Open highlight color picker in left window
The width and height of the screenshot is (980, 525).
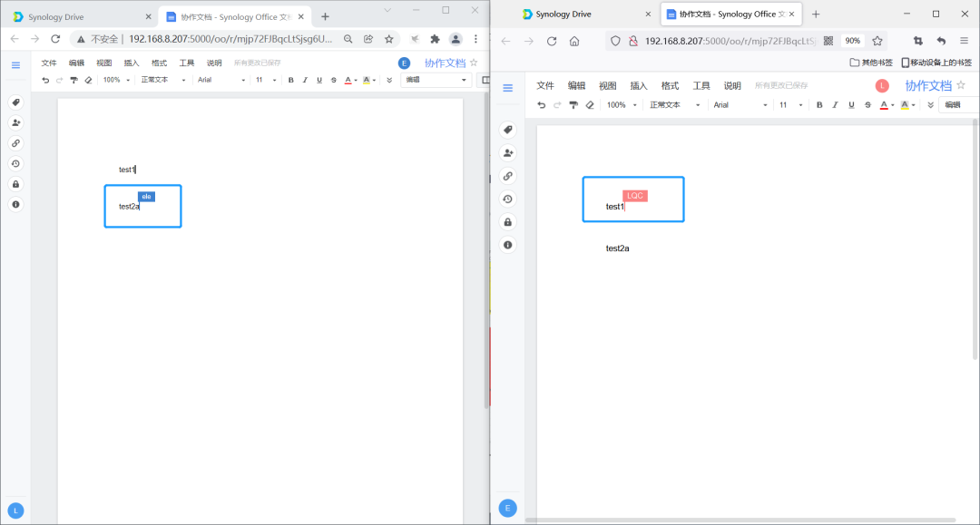[x=368, y=80]
